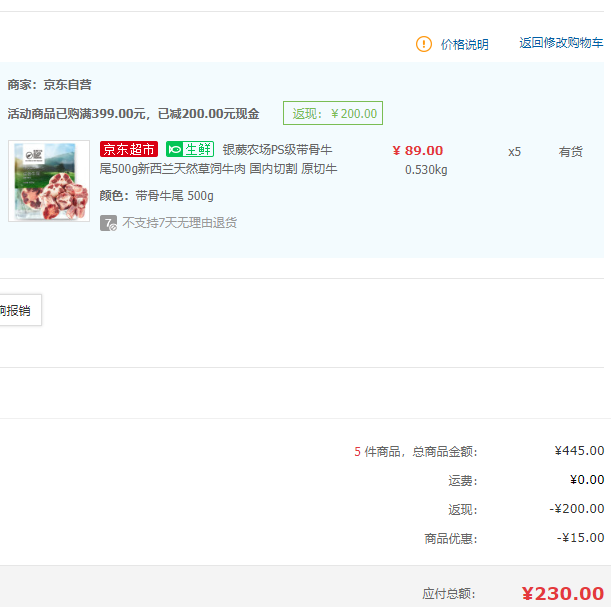Open the oxtail product thumbnail image
The height and width of the screenshot is (607, 611).
coord(49,181)
